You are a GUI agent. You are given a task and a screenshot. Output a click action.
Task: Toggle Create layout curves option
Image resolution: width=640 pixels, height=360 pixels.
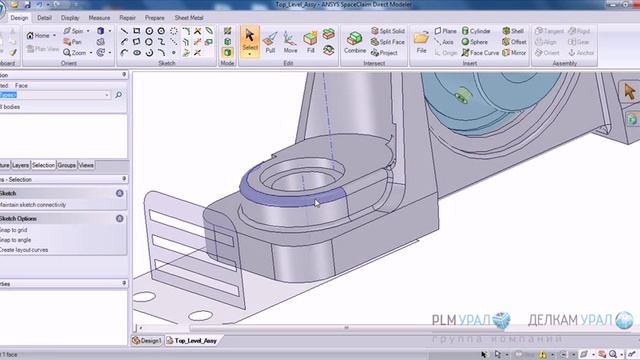coord(24,250)
